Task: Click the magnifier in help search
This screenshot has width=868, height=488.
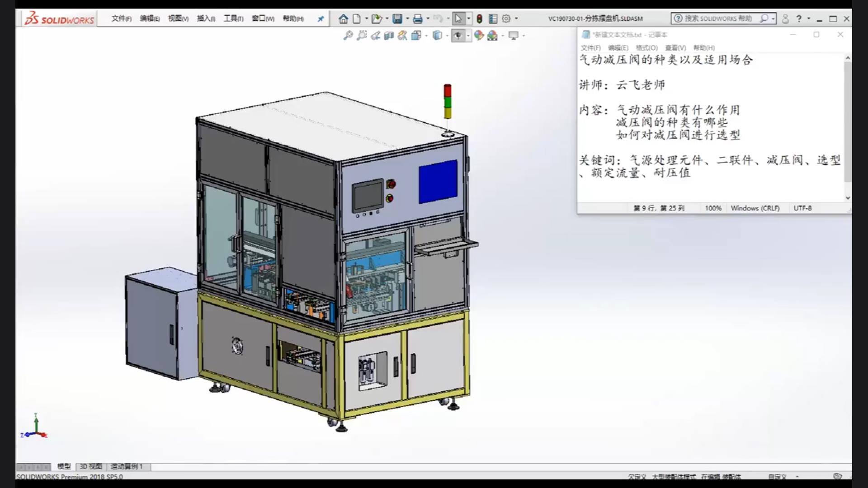Action: click(x=764, y=19)
